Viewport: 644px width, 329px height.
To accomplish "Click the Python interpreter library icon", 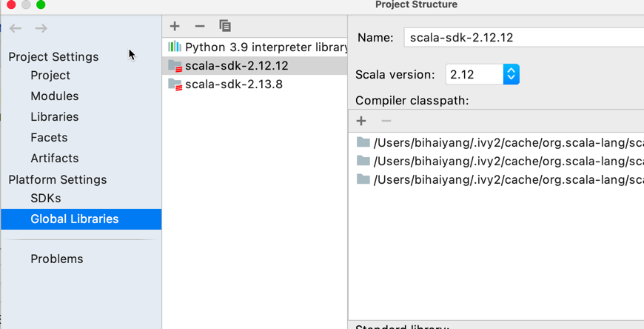I will pyautogui.click(x=175, y=47).
